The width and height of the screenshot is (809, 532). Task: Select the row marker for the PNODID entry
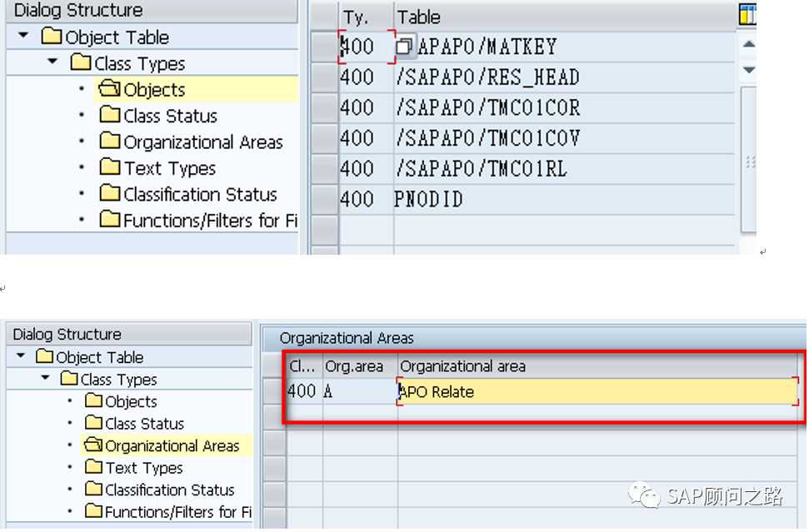pyautogui.click(x=324, y=199)
